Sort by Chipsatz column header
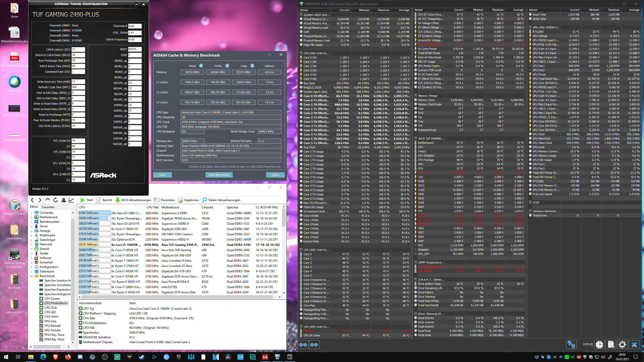The width and height of the screenshot is (644, 362). point(213,207)
